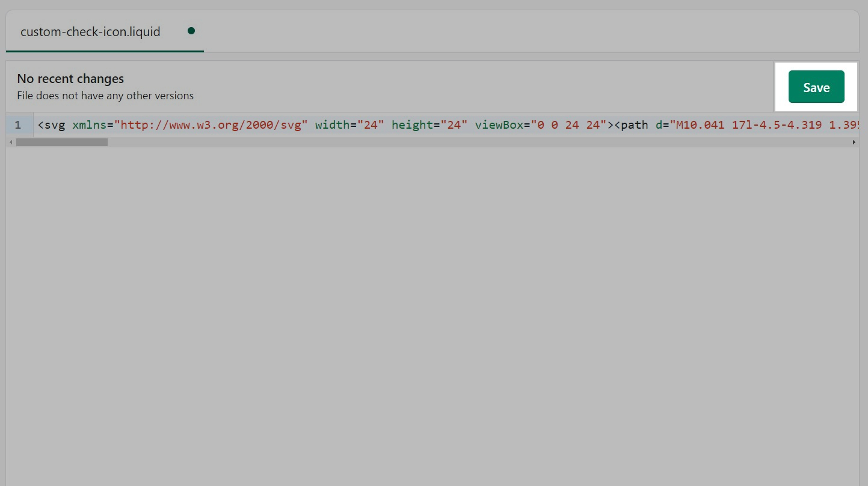This screenshot has width=868, height=486.
Task: Click the unsaved changes dot on the tab
Action: click(191, 31)
